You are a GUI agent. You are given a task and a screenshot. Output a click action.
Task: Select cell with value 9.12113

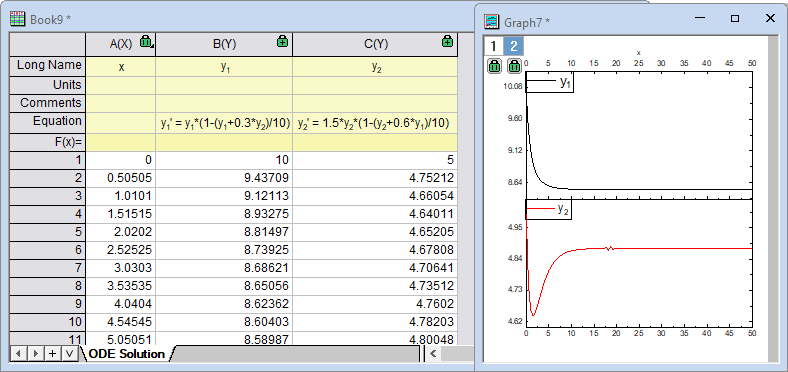tap(224, 196)
